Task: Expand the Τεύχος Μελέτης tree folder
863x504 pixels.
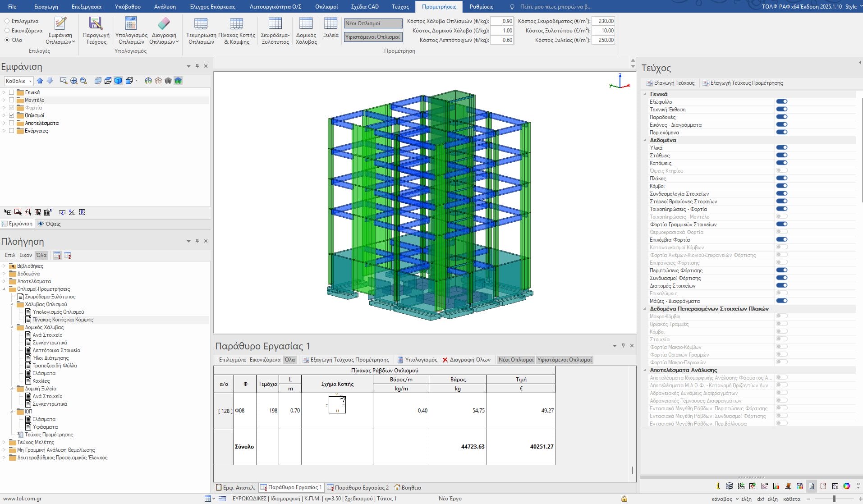Action: coord(4,442)
